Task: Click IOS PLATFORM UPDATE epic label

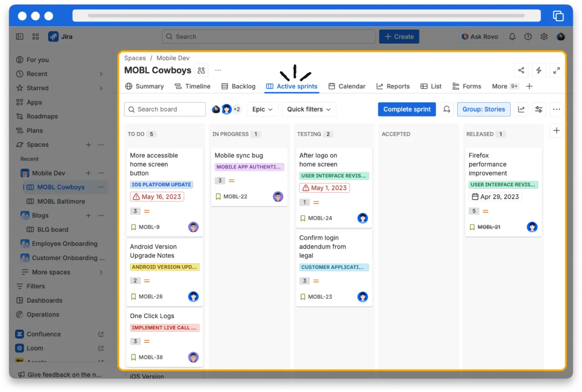Action: point(161,184)
